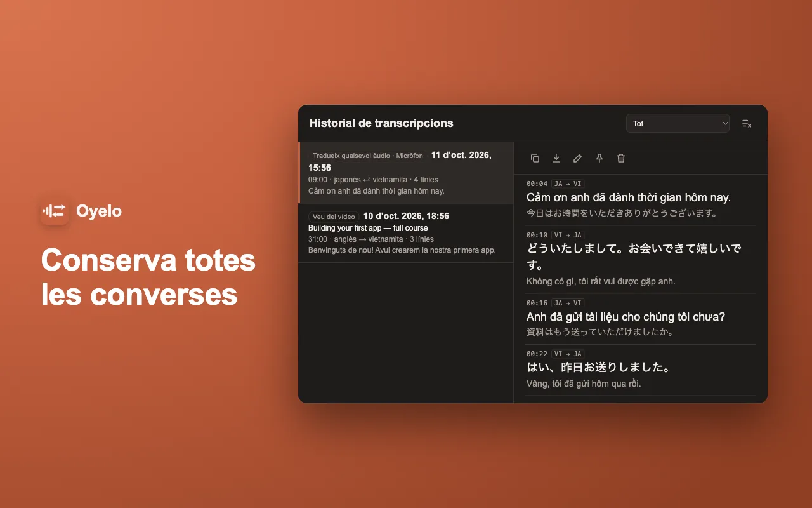Click the "Conserva totes les converses" headline
812x508 pixels.
148,277
